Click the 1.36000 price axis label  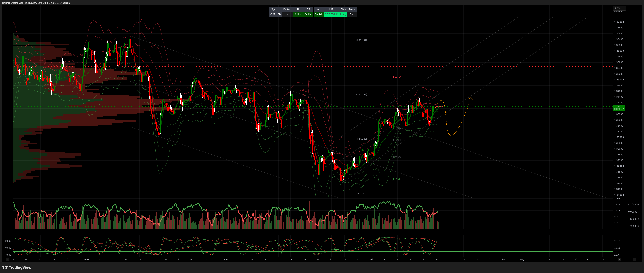click(619, 51)
